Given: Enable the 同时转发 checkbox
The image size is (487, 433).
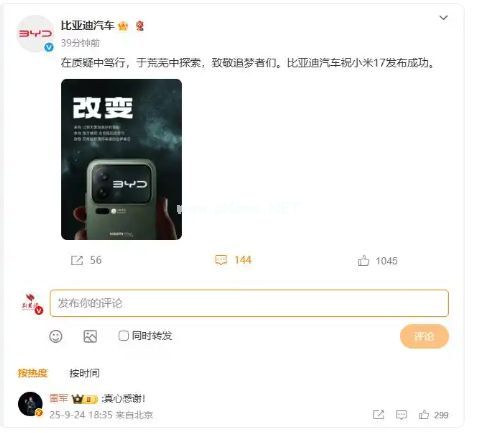Looking at the screenshot, I should point(123,335).
